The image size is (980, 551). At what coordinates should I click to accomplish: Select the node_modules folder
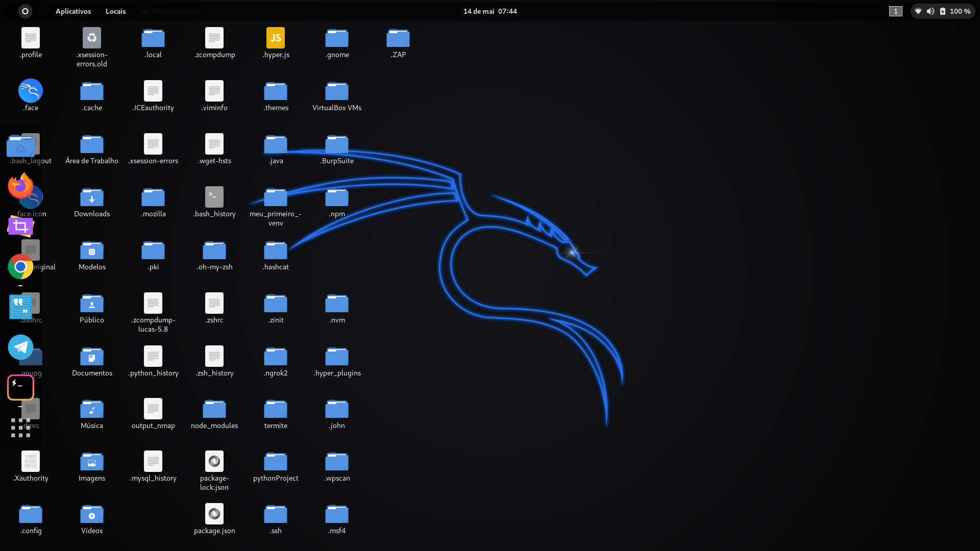tap(214, 409)
